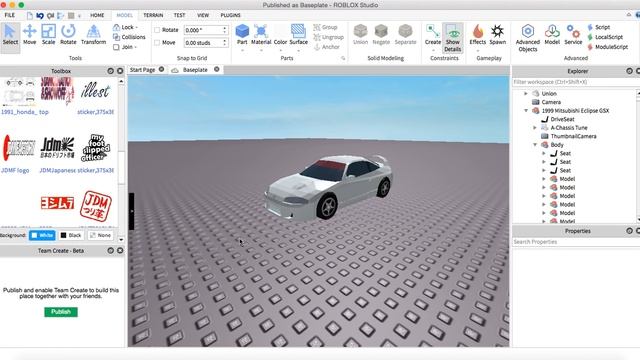Close the Baseplate document tab
Screen dimensions: 640x360
click(217, 69)
